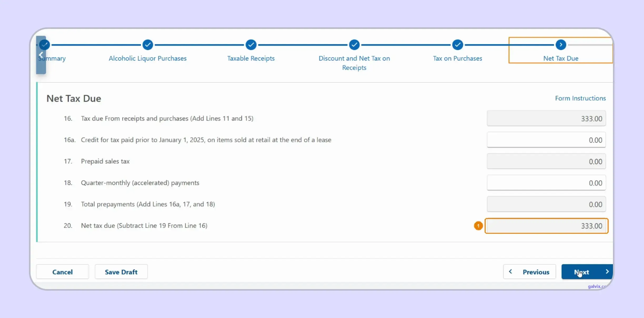Click the Net Tax Due step arrow circle
The width and height of the screenshot is (644, 318).
point(561,45)
